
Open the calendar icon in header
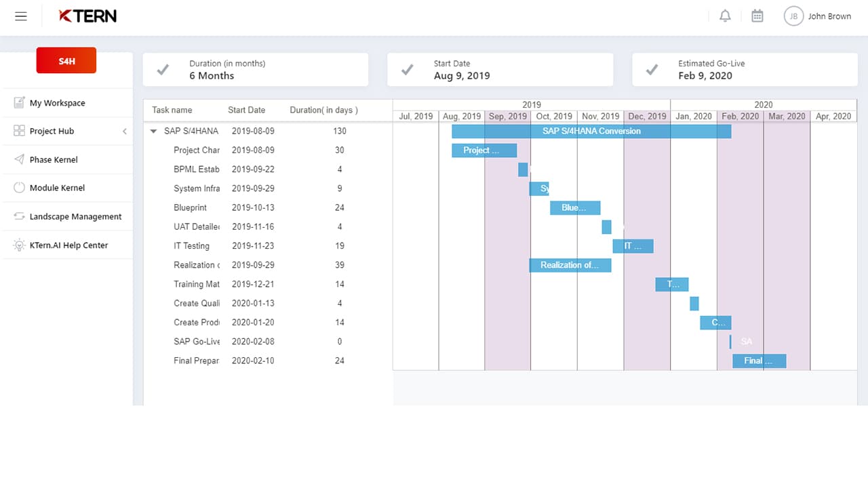757,16
